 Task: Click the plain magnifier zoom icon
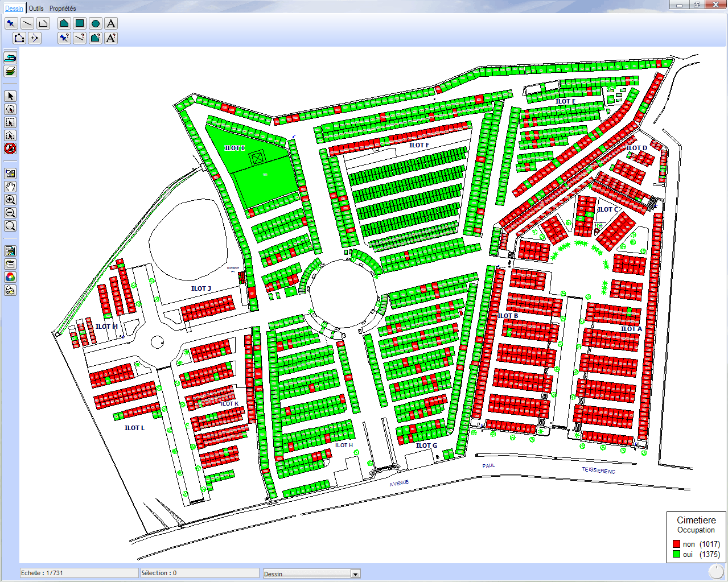coord(10,226)
